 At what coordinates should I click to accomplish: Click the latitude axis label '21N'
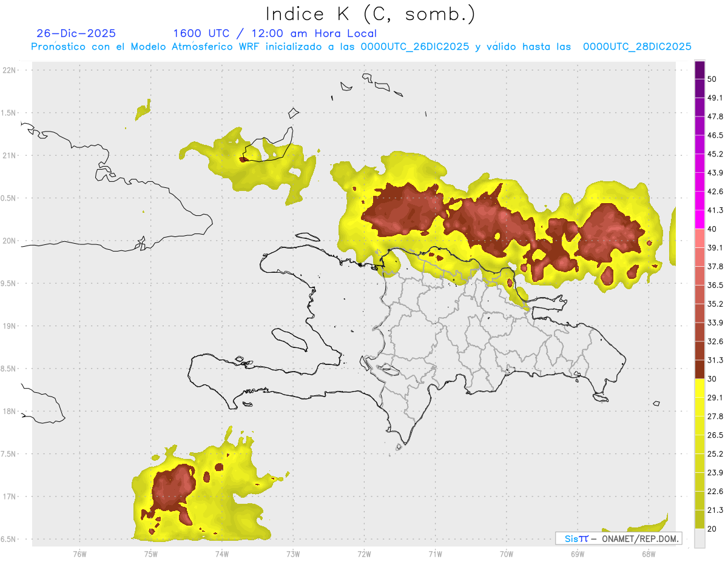[x=9, y=156]
